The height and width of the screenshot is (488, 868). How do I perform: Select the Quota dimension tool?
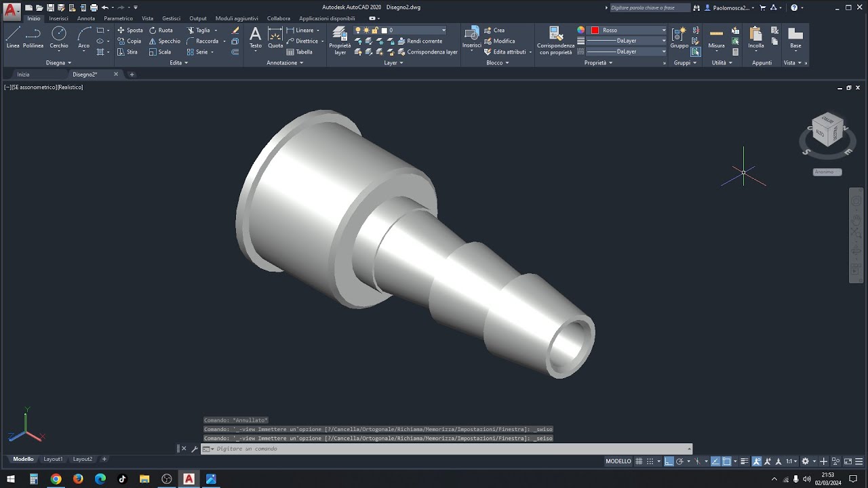click(x=275, y=38)
